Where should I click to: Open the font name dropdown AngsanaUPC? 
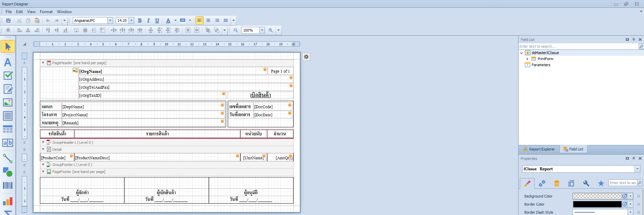[110, 20]
